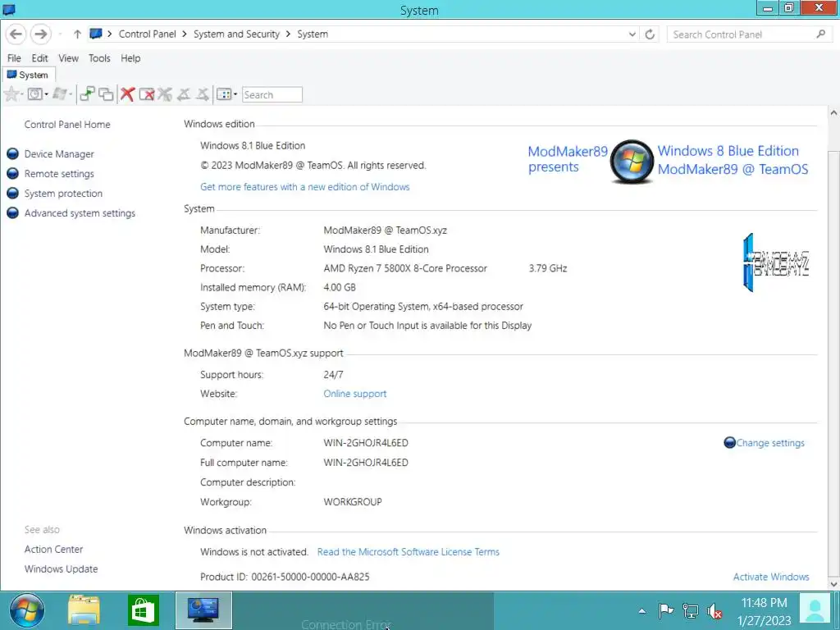Select the System tab
Viewport: 840px width, 630px height.
[x=28, y=75]
